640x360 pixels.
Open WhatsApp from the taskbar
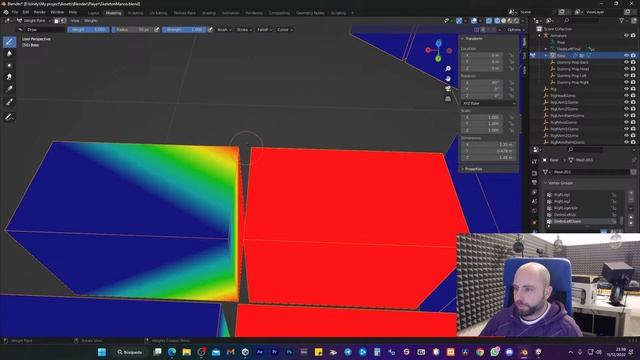tap(495, 352)
